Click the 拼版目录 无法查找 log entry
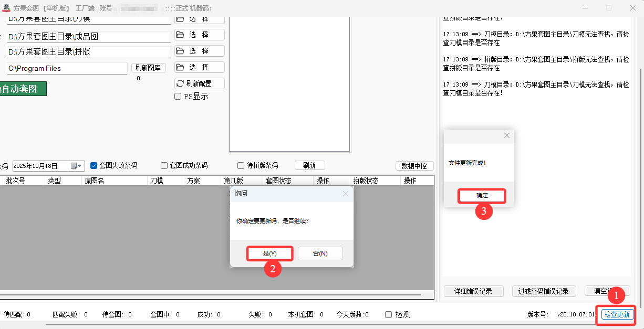The width and height of the screenshot is (644, 329). pos(536,63)
